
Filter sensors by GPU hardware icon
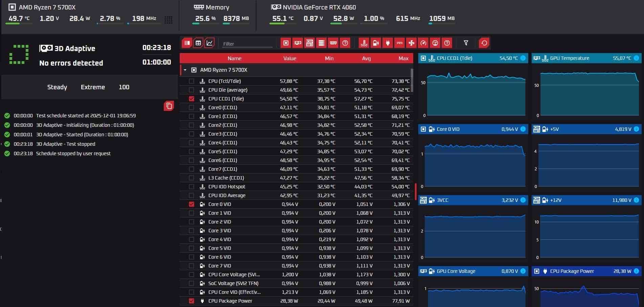coord(298,43)
